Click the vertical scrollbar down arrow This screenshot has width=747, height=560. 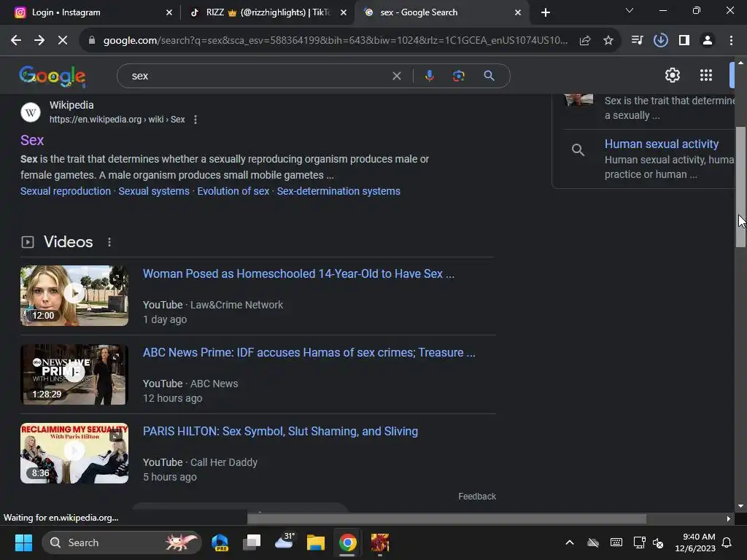coord(740,506)
